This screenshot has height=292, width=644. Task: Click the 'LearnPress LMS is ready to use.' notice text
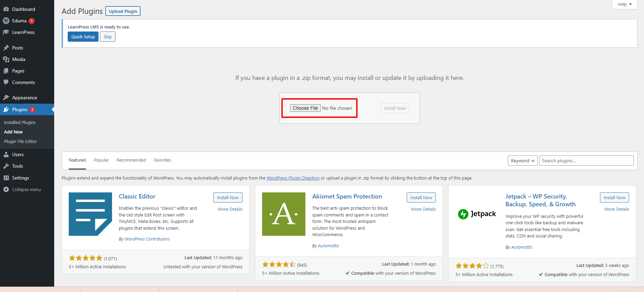(99, 27)
